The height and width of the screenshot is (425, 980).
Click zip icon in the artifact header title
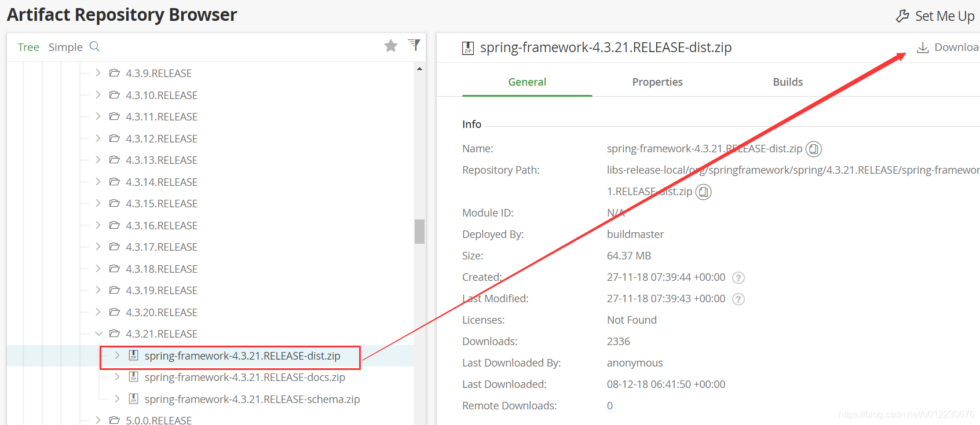coord(468,48)
